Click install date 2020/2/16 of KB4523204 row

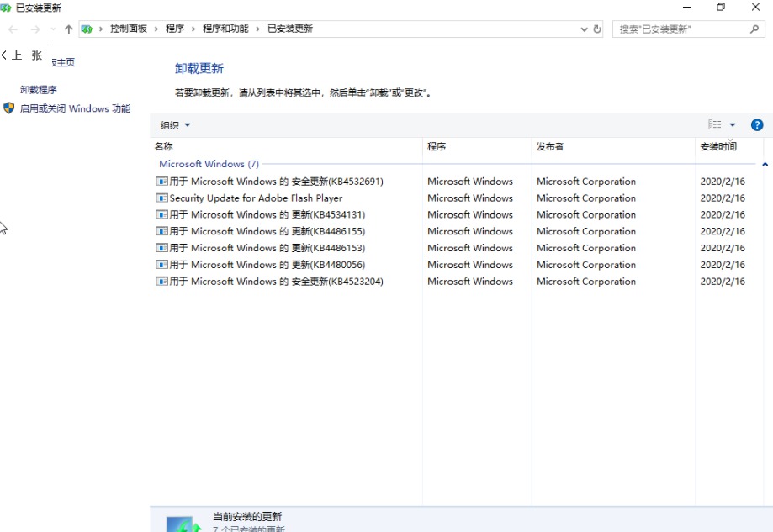tap(723, 282)
